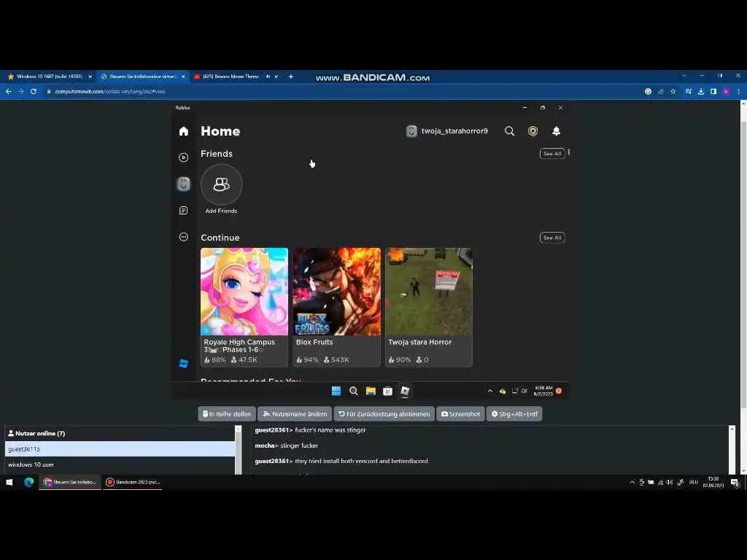The width and height of the screenshot is (747, 560).
Task: Select windows 10 user in online list
Action: coord(120,464)
